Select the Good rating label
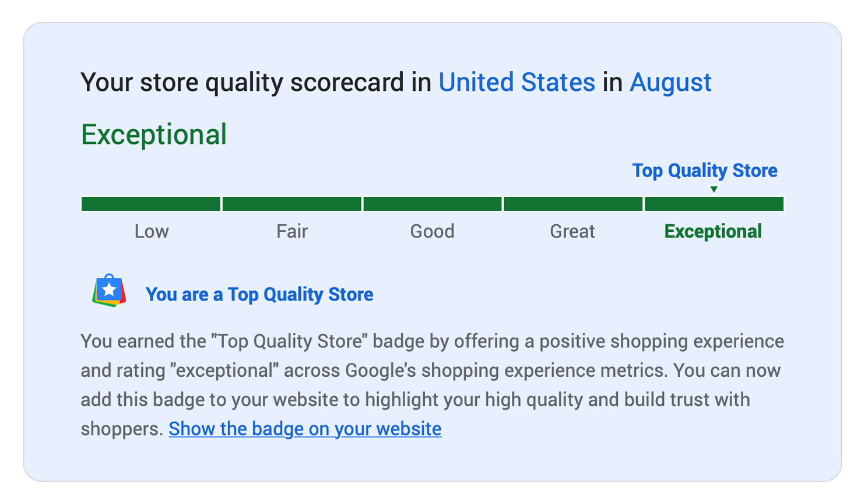The image size is (868, 502). coord(432,232)
